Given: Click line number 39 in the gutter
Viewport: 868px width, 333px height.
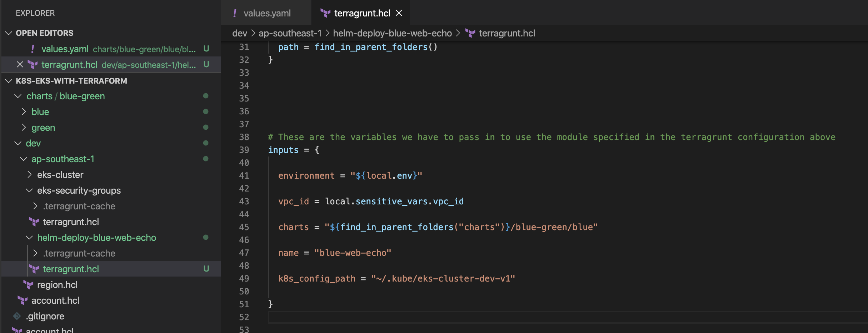Looking at the screenshot, I should [x=244, y=150].
